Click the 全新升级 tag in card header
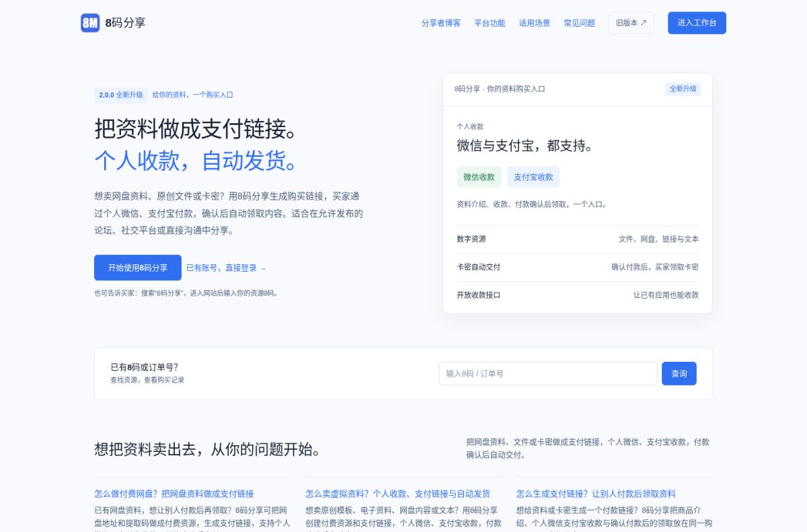The height and width of the screenshot is (532, 807). click(683, 89)
